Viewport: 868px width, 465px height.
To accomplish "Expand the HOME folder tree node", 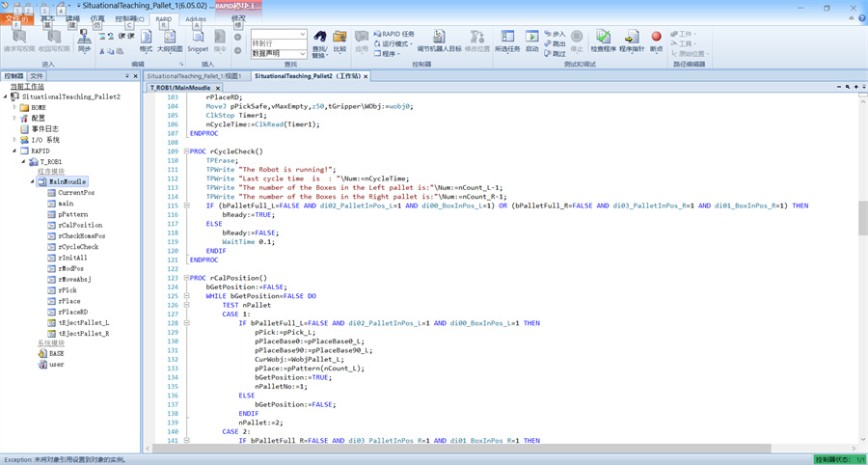I will (14, 107).
